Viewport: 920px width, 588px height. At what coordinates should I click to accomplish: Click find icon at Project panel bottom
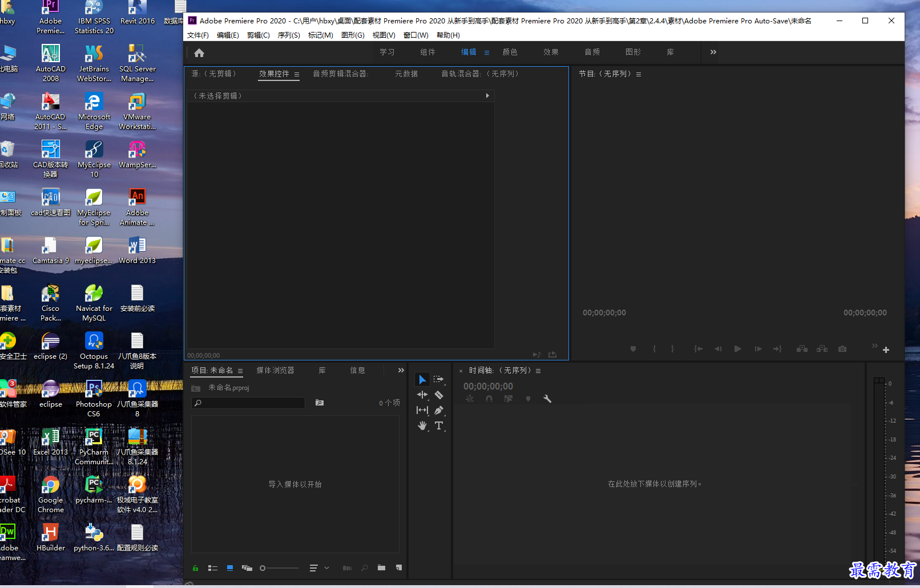tap(364, 568)
